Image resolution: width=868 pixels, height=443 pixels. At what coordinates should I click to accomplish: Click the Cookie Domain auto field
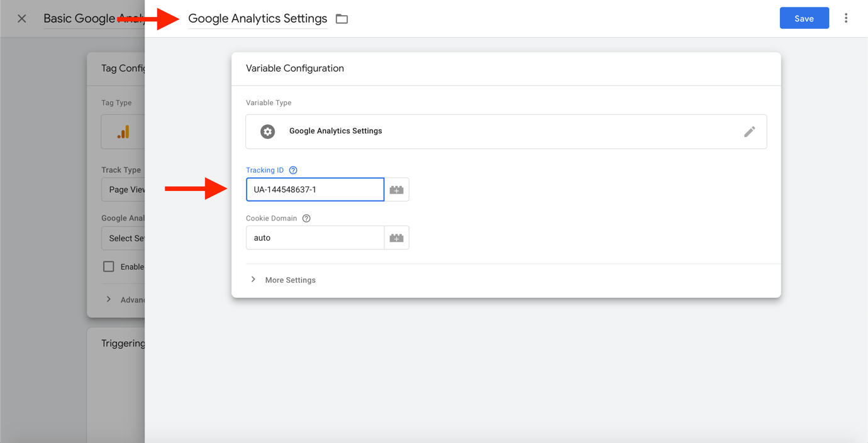315,238
